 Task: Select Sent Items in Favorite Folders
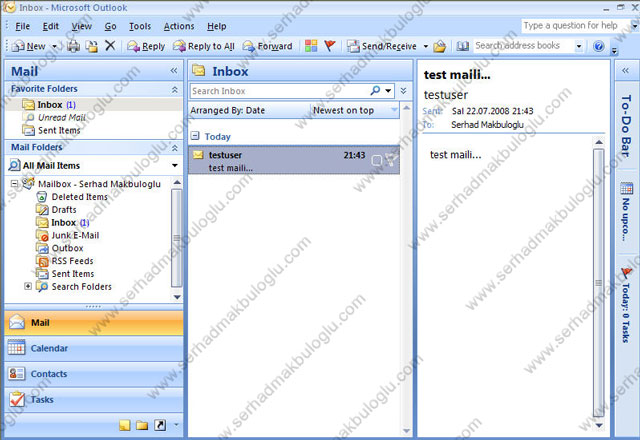(51, 130)
